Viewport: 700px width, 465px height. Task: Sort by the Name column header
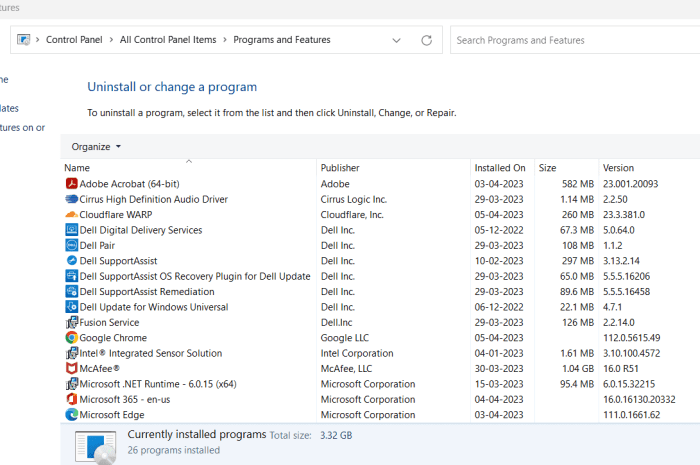tap(77, 168)
